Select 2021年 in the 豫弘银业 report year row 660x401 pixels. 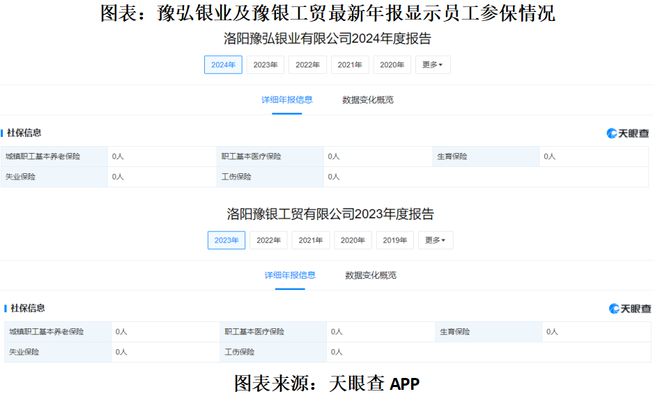point(350,65)
